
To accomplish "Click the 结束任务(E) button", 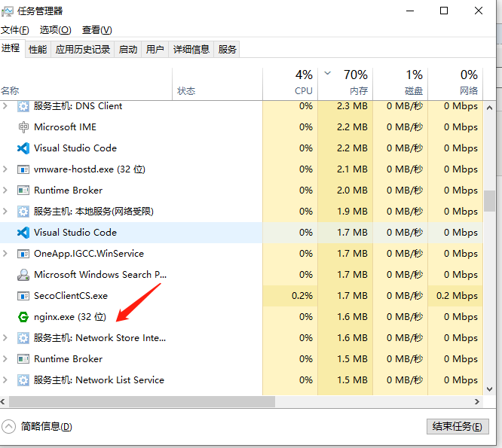I will 458,427.
